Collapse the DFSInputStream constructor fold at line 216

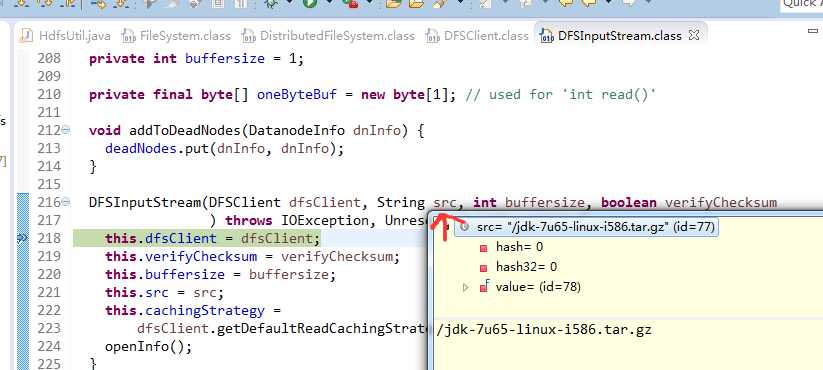66,202
